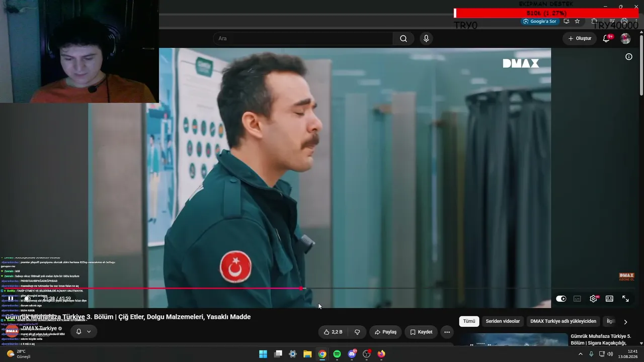Switch to theater mode view
This screenshot has height=362, width=644.
(x=609, y=299)
